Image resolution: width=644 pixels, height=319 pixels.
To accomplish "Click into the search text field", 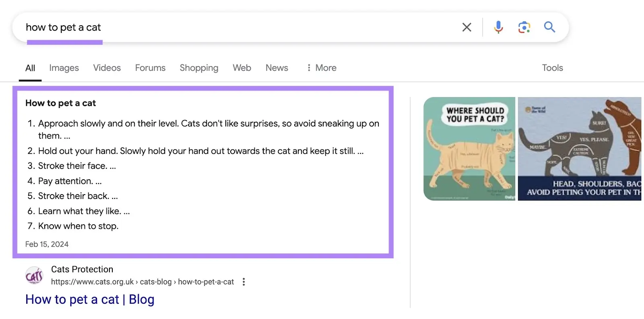I will (242, 27).
